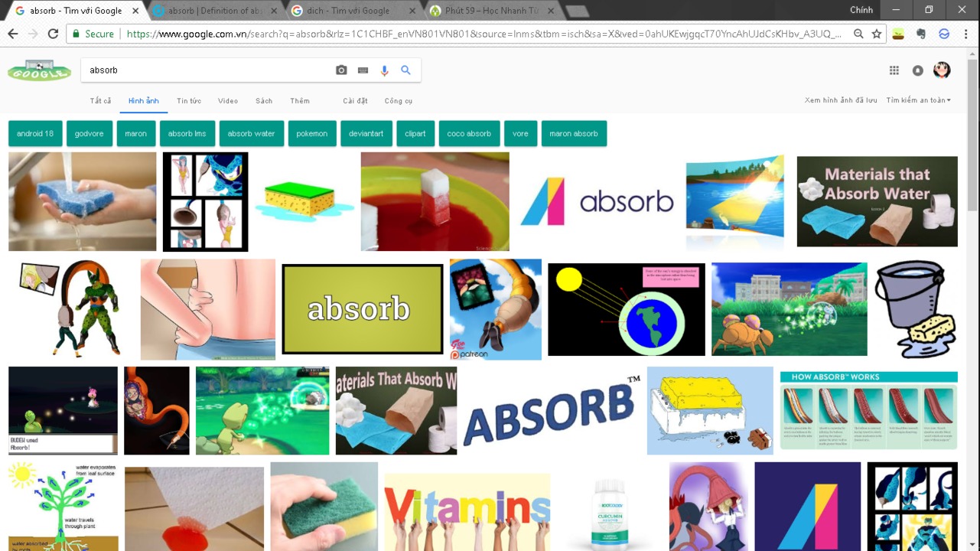Expand the Tìm kiếm an toàn dropdown
Viewport: 980px width, 551px height.
point(918,100)
